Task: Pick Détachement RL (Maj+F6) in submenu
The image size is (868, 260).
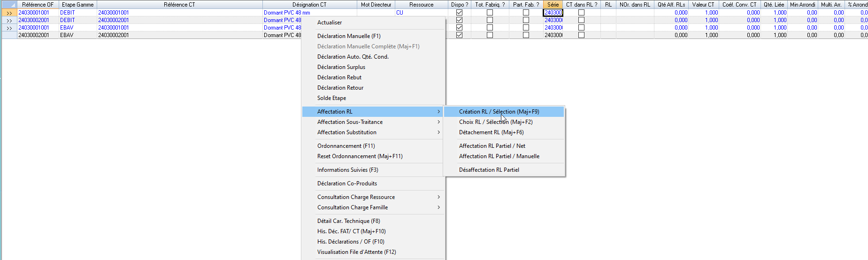Action: tap(491, 132)
